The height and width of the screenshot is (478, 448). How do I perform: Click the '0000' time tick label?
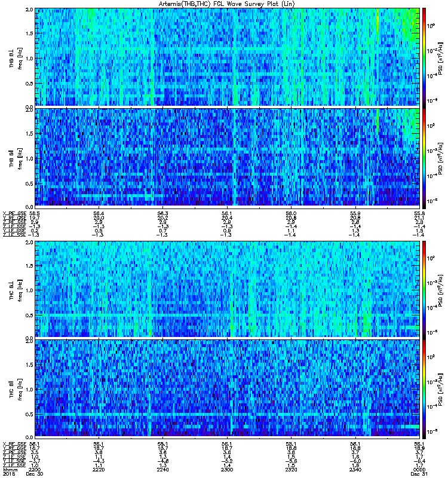[x=419, y=470]
